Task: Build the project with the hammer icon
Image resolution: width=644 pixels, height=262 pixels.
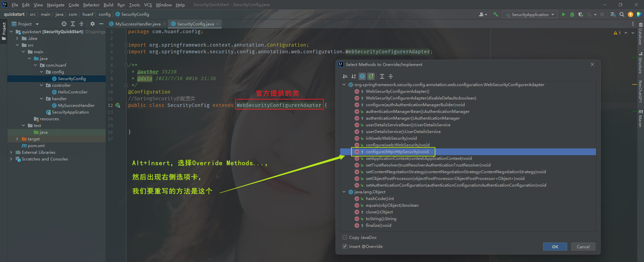Action: [495, 14]
